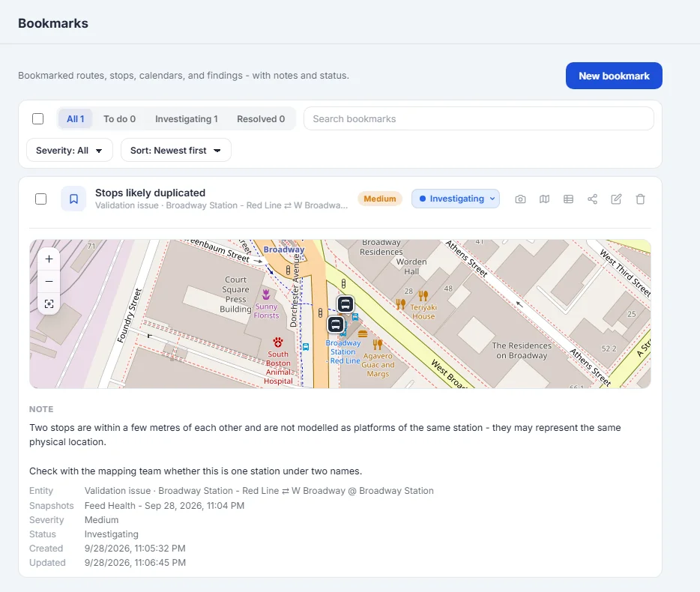Screen dimensions: 700x592
Task: Click the South Boston Animal Hospital paw icon
Action: pyautogui.click(x=278, y=342)
